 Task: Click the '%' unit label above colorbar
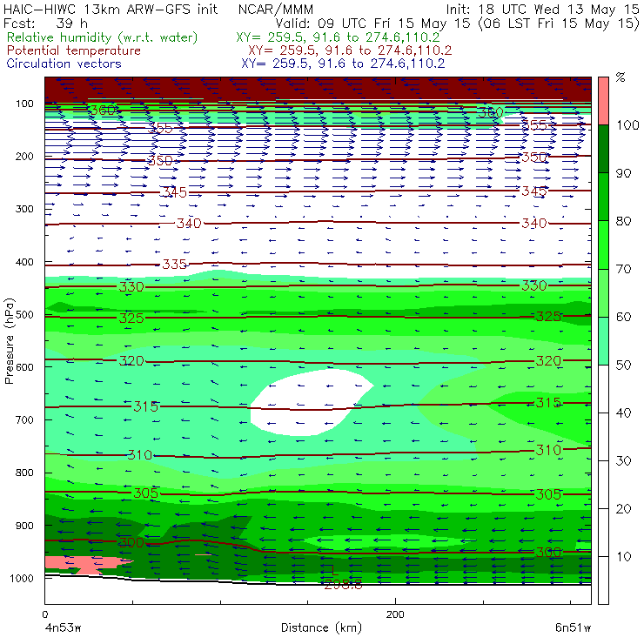click(x=621, y=77)
